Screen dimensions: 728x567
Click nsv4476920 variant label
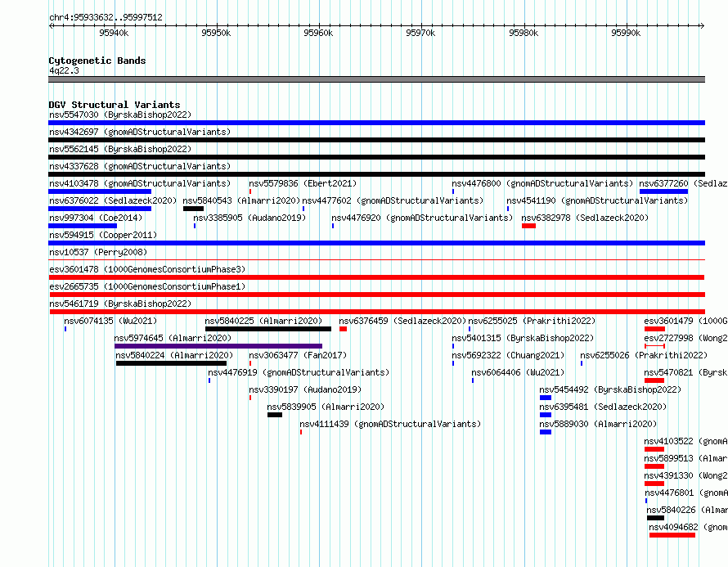pyautogui.click(x=422, y=218)
